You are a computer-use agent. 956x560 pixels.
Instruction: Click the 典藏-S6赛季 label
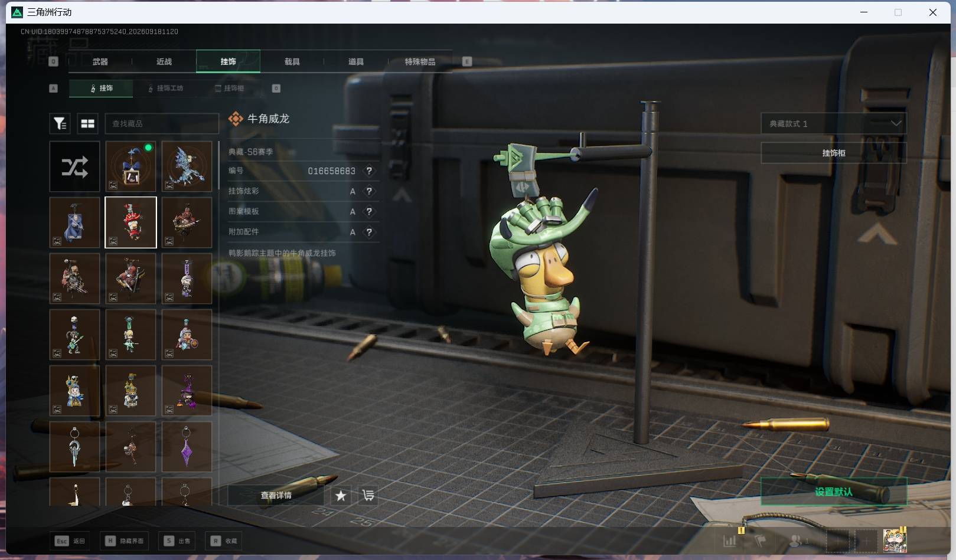251,152
